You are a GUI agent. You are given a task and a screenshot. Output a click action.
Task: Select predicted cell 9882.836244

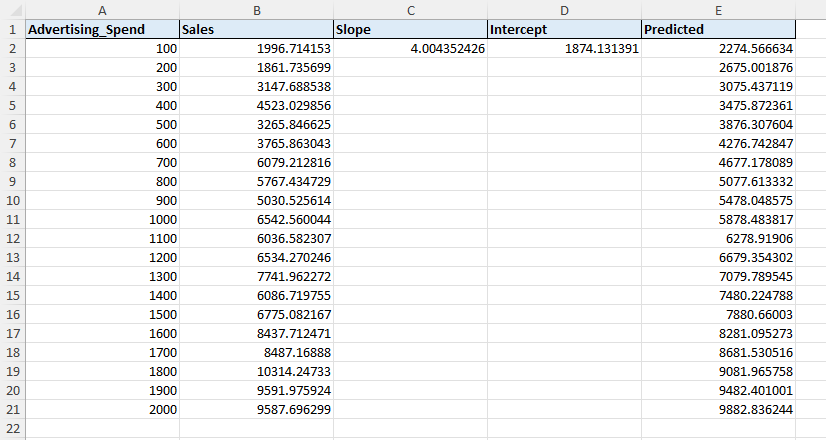pyautogui.click(x=719, y=409)
